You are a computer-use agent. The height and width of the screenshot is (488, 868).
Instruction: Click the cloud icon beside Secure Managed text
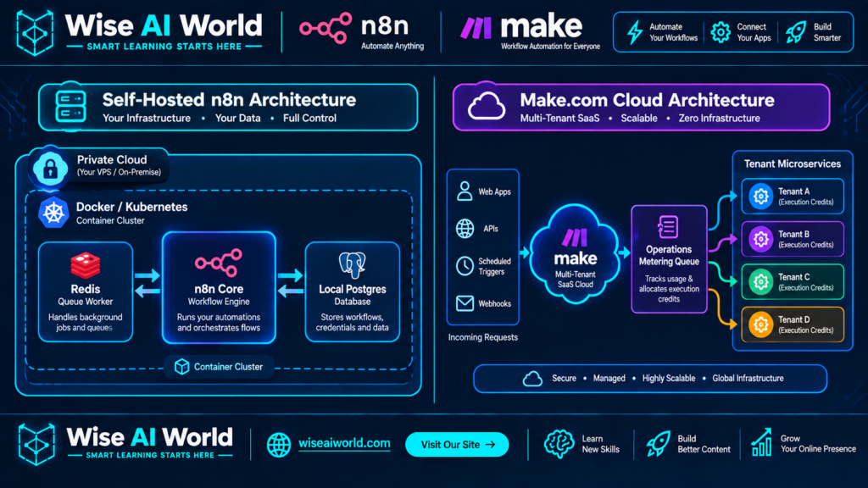coord(532,379)
